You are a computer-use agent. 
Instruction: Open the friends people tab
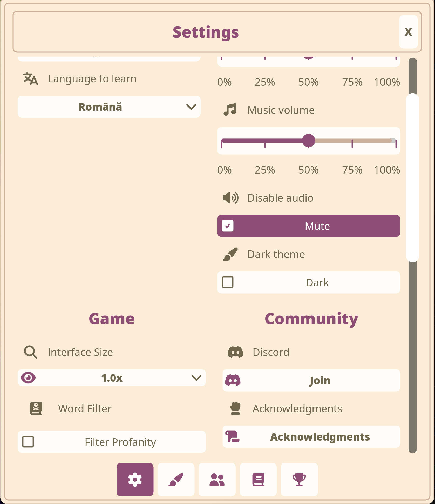217,480
